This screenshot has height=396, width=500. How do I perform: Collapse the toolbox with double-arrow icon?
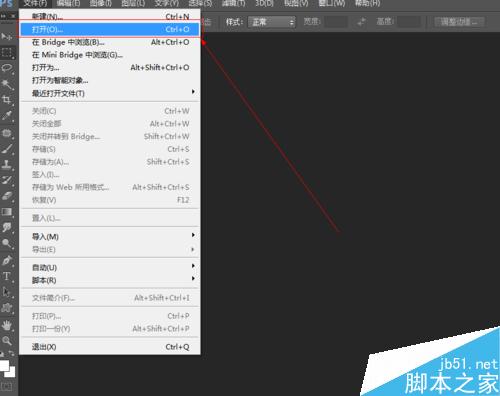pos(3,16)
